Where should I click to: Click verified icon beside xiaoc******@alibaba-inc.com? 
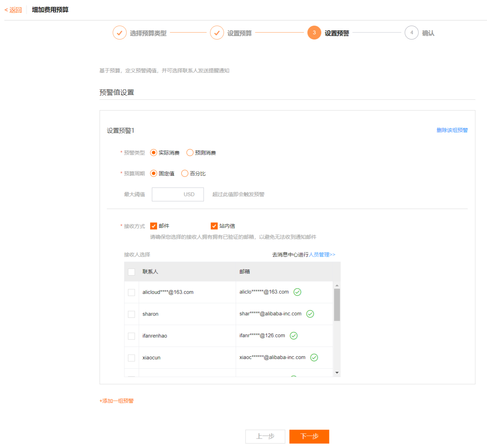tap(314, 358)
